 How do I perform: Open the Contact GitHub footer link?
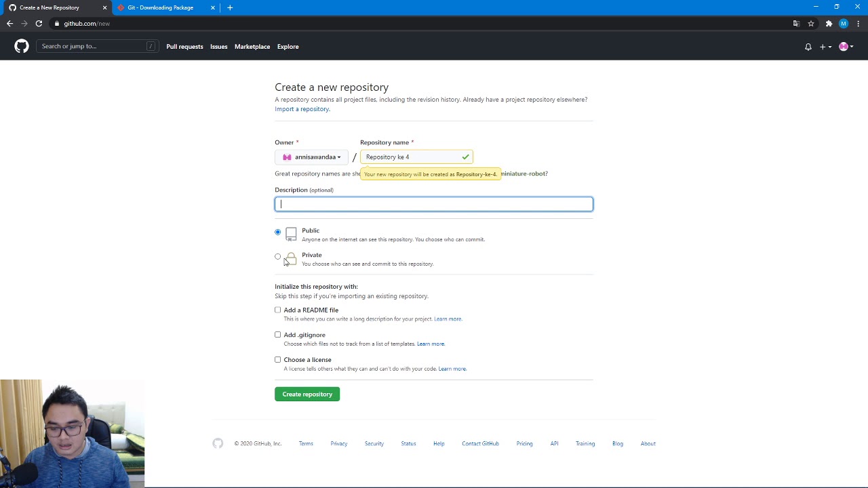coord(480,444)
